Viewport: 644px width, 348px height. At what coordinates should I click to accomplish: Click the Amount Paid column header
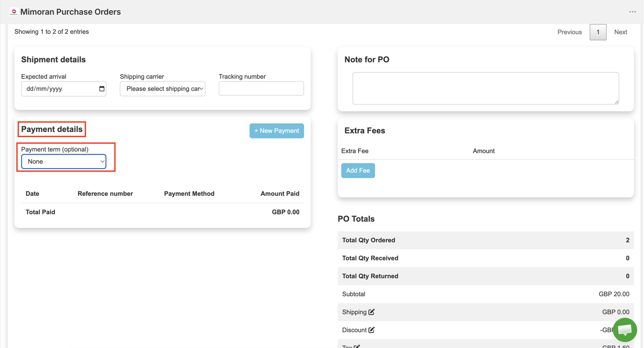[x=280, y=194]
